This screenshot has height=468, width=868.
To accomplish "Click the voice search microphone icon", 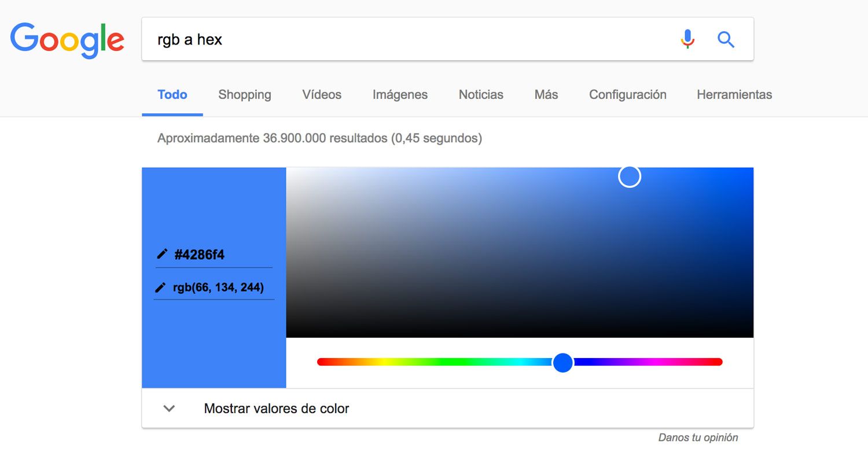I will click(687, 39).
